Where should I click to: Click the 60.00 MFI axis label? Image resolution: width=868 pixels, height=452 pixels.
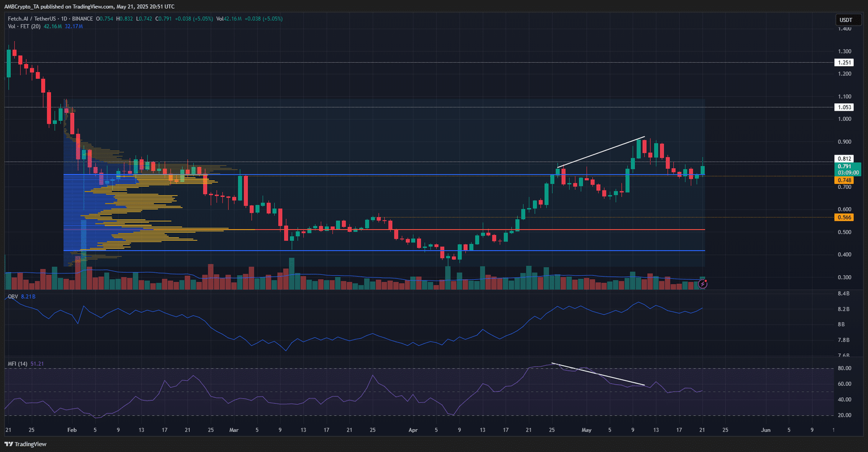point(845,384)
